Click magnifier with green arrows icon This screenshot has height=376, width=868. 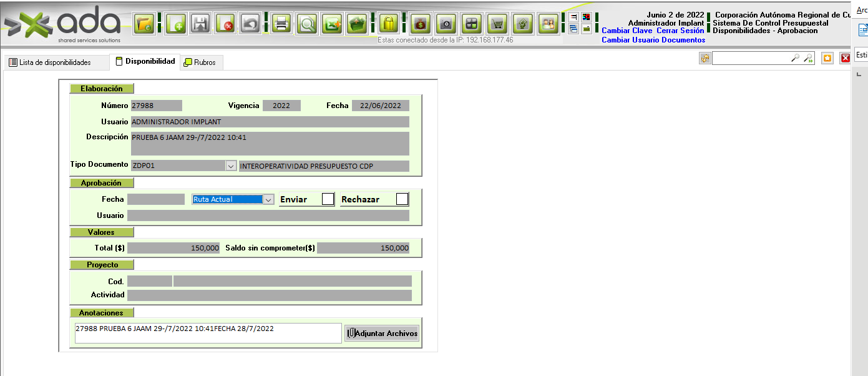click(808, 58)
